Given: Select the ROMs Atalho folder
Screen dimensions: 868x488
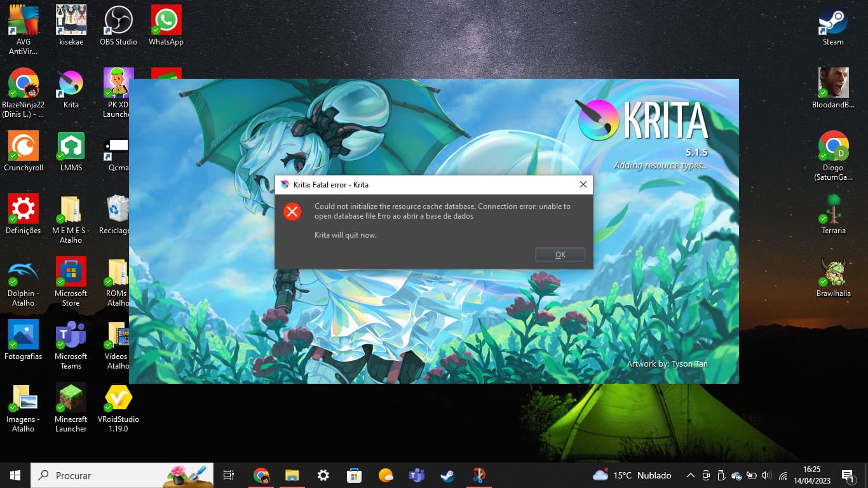Looking at the screenshot, I should (118, 281).
